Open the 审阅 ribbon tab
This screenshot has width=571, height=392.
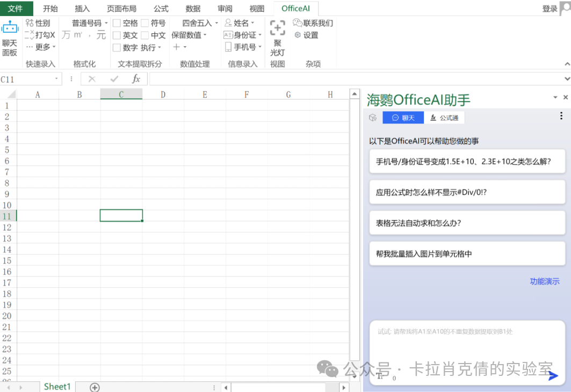[x=225, y=8]
